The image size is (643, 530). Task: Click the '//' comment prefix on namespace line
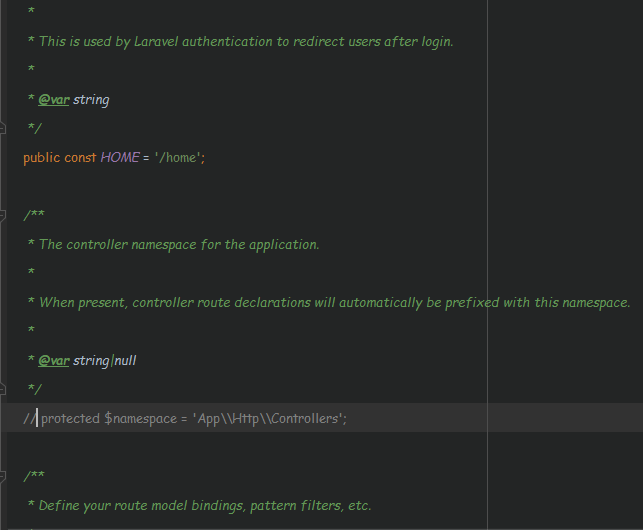[29, 419]
